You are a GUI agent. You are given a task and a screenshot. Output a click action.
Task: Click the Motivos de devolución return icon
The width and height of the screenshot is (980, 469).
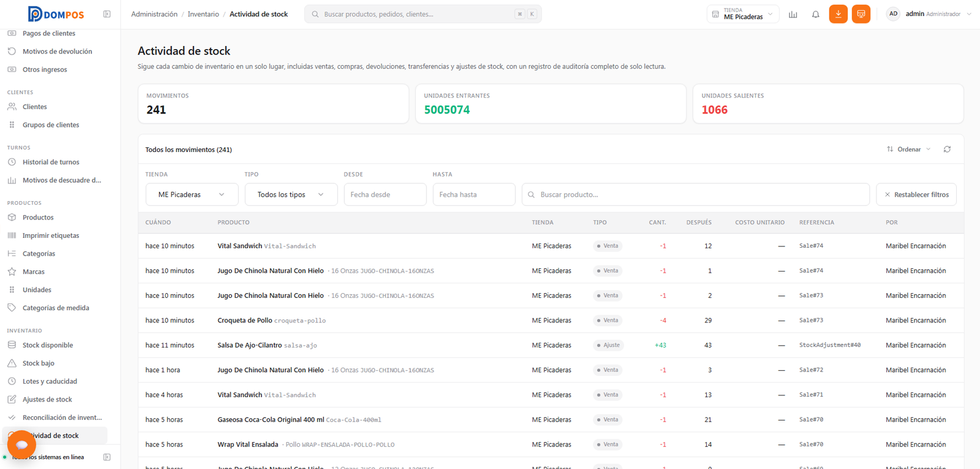coord(12,51)
